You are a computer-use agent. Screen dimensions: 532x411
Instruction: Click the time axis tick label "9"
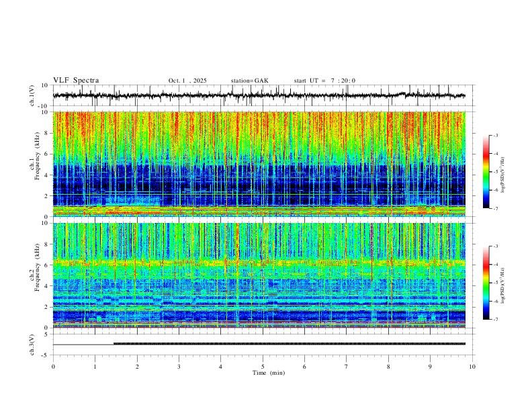[430, 367]
